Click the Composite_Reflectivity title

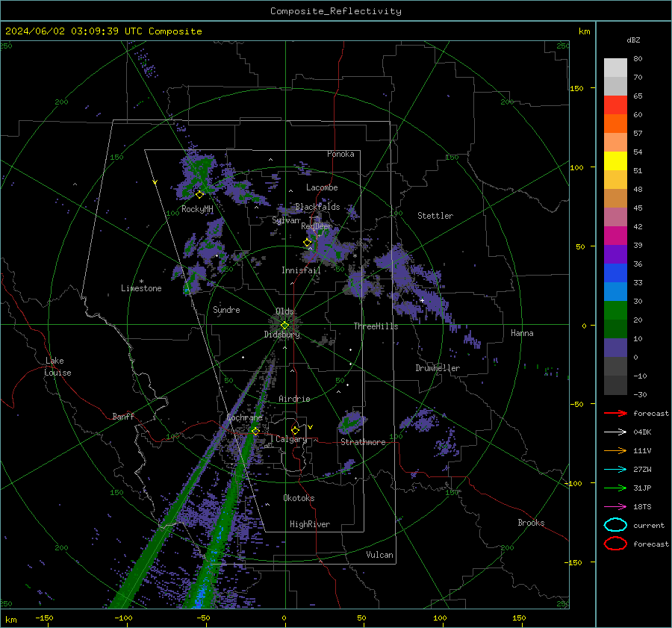click(x=336, y=11)
